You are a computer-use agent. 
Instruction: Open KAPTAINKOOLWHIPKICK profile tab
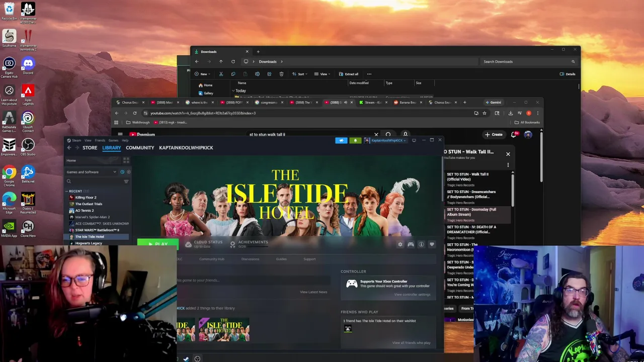(x=186, y=148)
